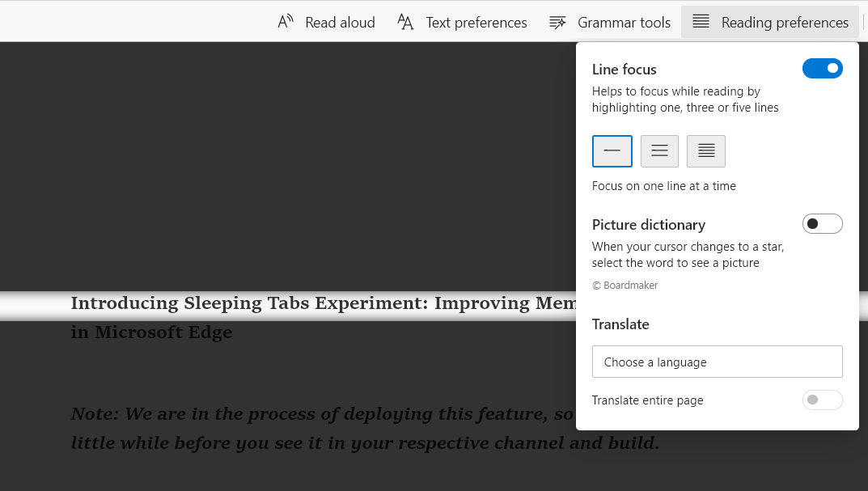Viewport: 868px width, 491px height.
Task: Select one-line focus icon
Action: [x=612, y=150]
